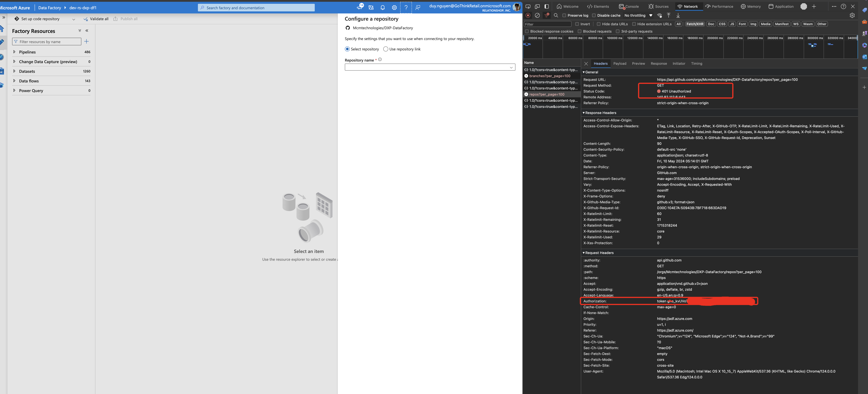868x394 pixels.
Task: Open the No throttling dropdown
Action: coord(639,15)
